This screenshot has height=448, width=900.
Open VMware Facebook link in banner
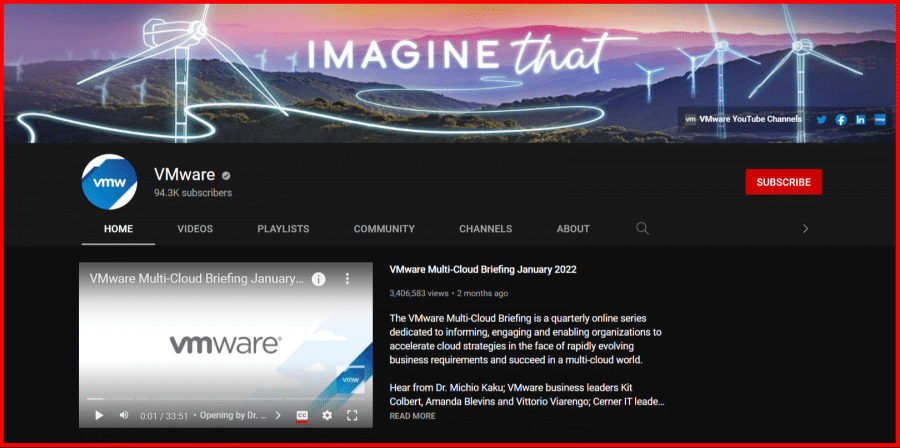click(x=841, y=120)
